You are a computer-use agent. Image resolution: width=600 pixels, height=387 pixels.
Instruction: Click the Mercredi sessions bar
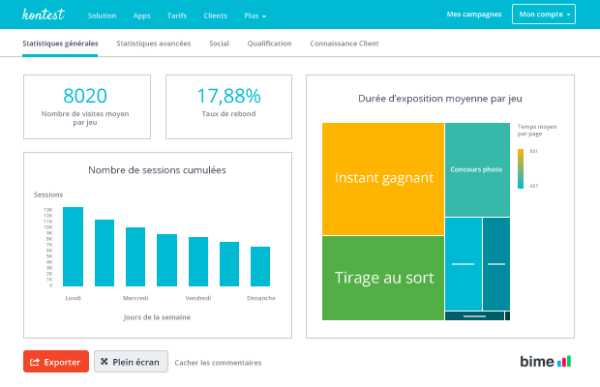[135, 256]
